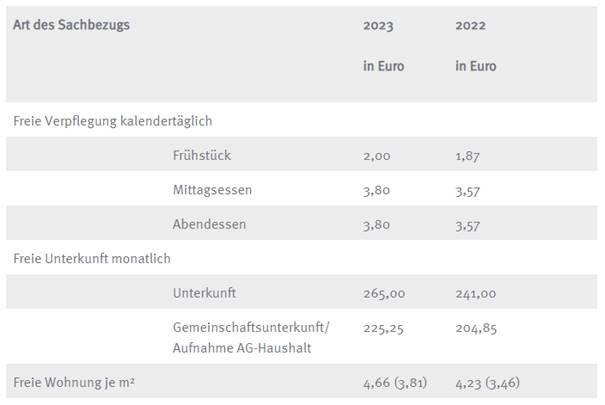The width and height of the screenshot is (605, 405).
Task: Click the 'Freie Wohnung je m²' label
Action: click(74, 383)
